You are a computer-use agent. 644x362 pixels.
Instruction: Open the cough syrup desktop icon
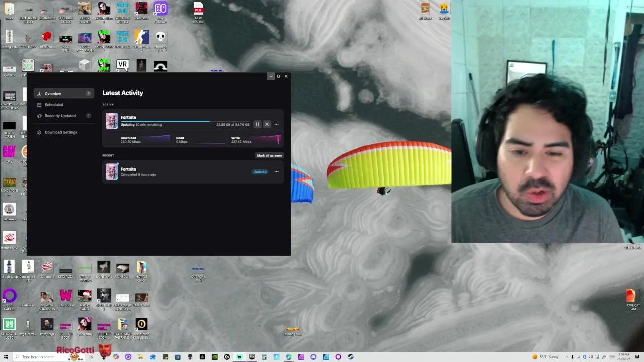(9, 269)
